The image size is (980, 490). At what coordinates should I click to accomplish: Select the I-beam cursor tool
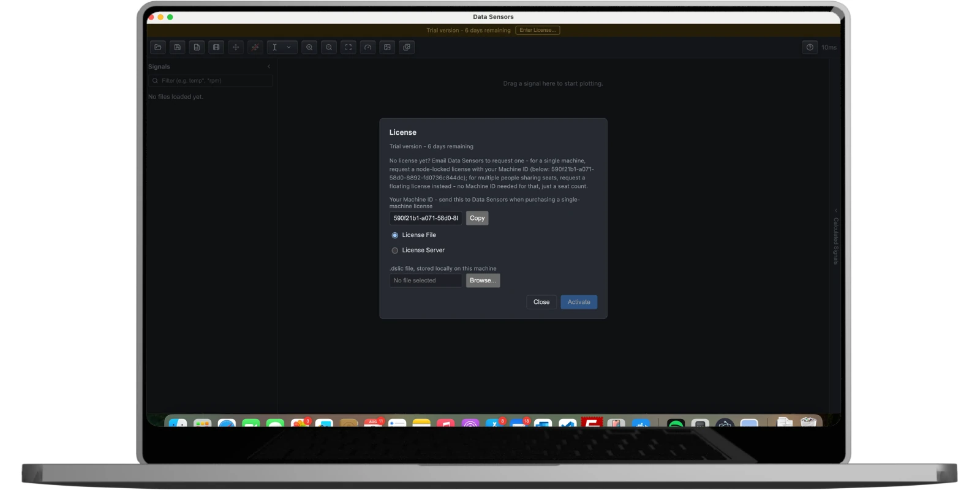click(275, 47)
